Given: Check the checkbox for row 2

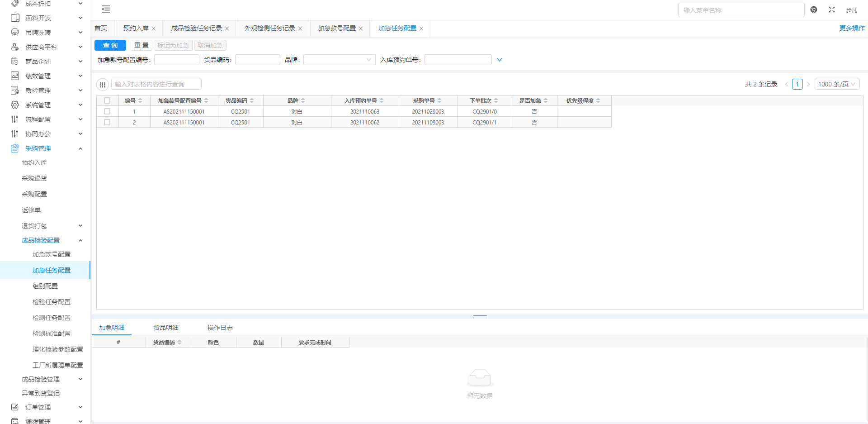Looking at the screenshot, I should click(x=107, y=122).
